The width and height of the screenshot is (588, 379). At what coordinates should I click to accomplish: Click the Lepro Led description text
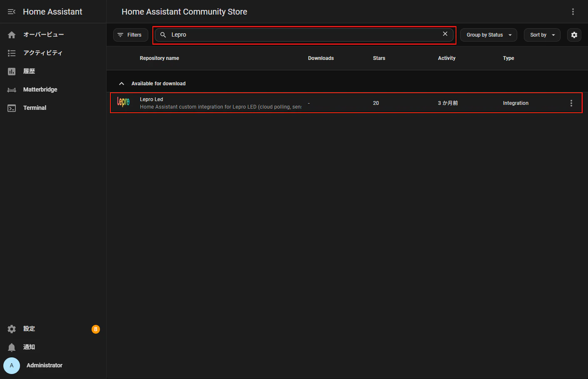(221, 107)
